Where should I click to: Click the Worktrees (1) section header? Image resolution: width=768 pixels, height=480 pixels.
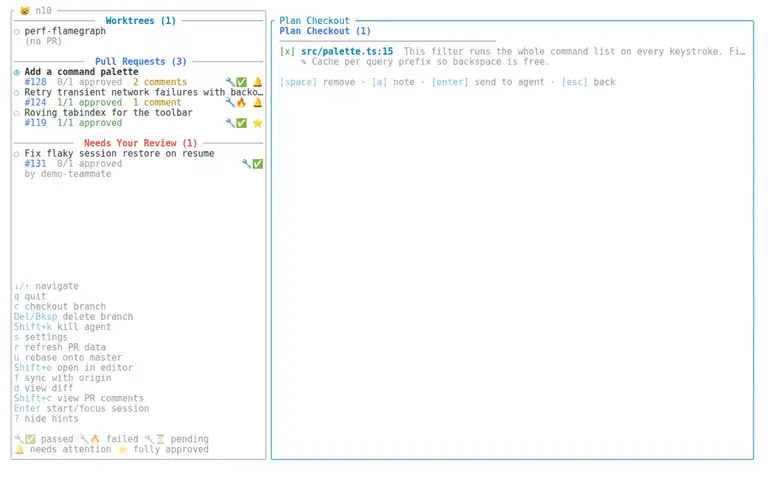click(x=141, y=21)
